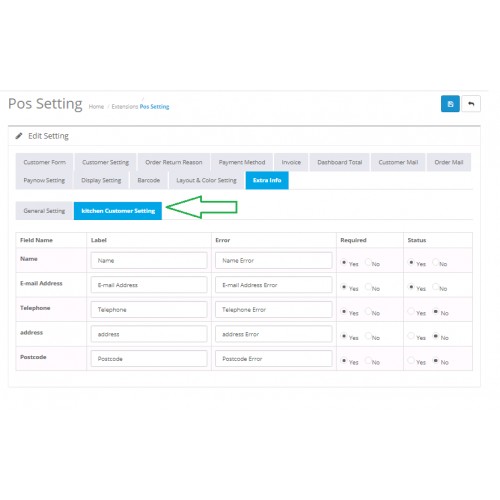The height and width of the screenshot is (500, 500).
Task: Set Postcode Status to Yes
Action: coord(411,360)
